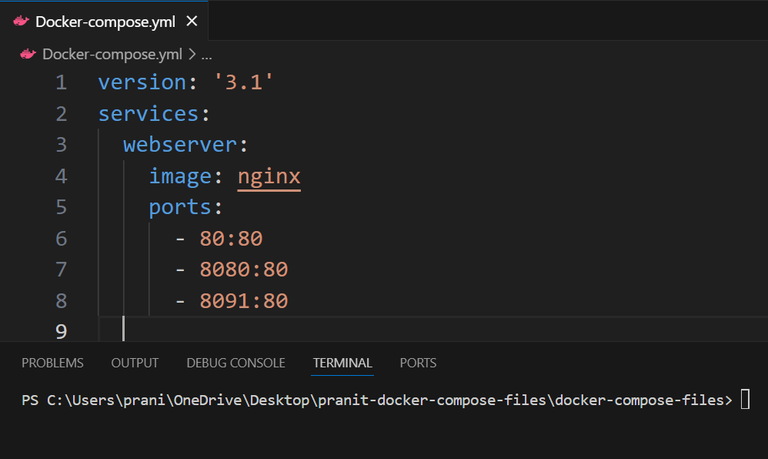Click line number 5 in the gutter
Screen dimensions: 768x459
pos(61,207)
